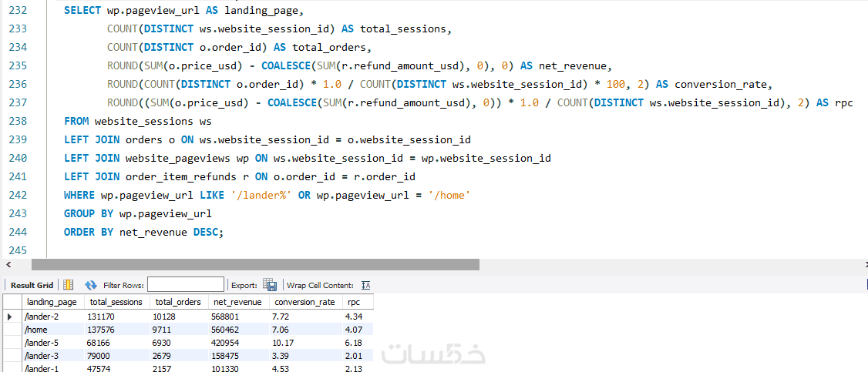This screenshot has height=372, width=868.
Task: Select the 560462 net_revenue cell
Action: [x=238, y=329]
